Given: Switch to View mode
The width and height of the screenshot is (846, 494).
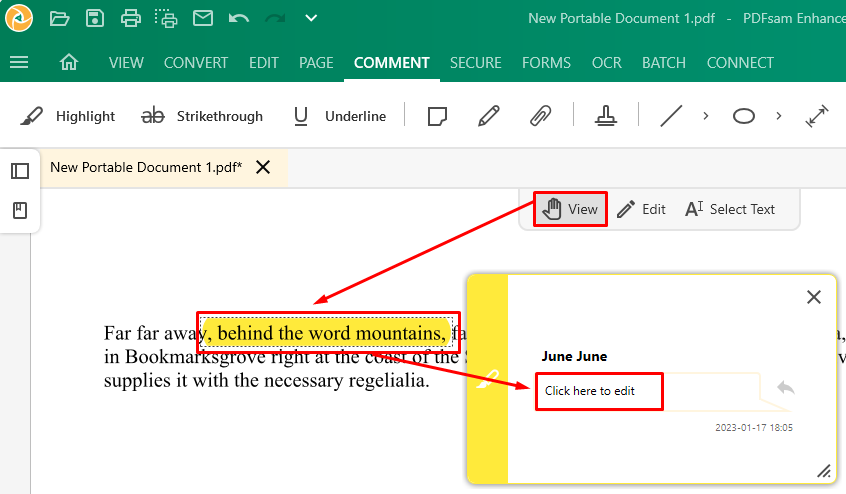Looking at the screenshot, I should tap(570, 209).
